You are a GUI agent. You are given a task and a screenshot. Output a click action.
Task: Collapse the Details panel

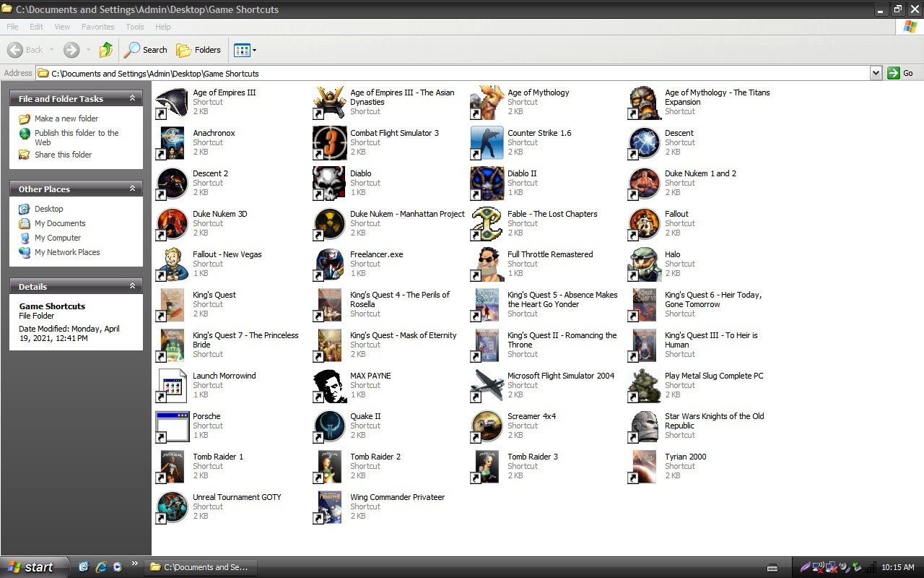[132, 286]
